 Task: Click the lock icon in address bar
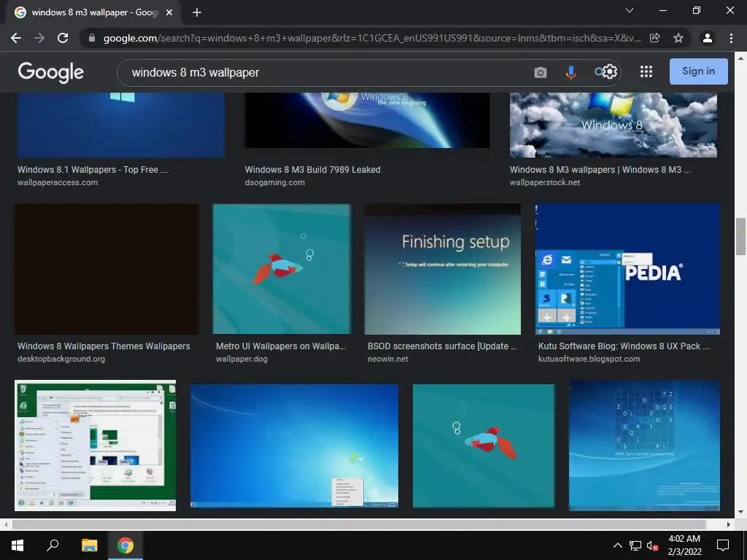[x=92, y=38]
